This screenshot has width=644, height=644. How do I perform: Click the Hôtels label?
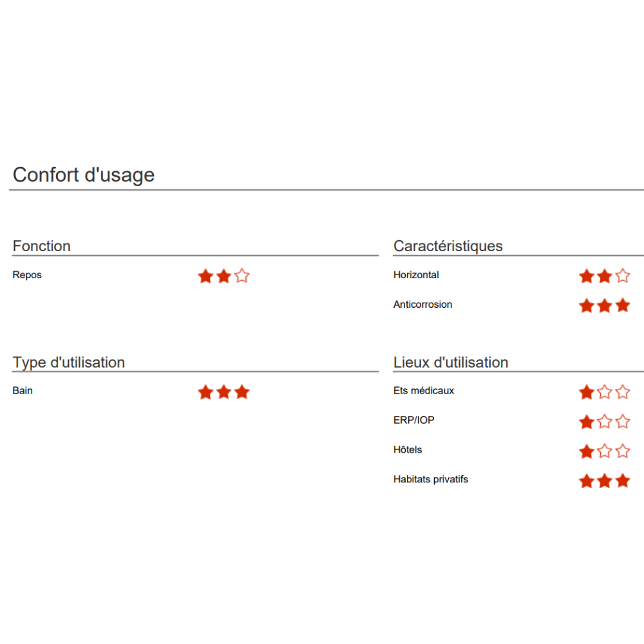tap(408, 450)
